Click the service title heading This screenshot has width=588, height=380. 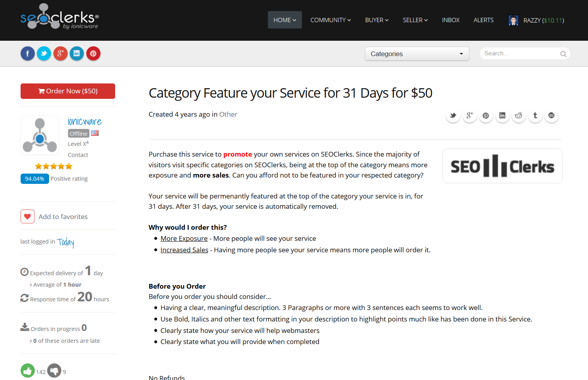pyautogui.click(x=290, y=93)
